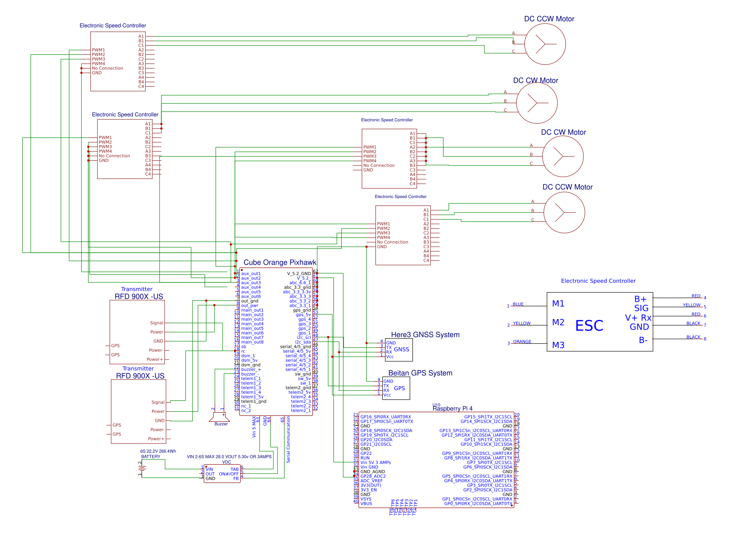Select the DC CCW Motor symbol top right
Image resolution: width=756 pixels, height=534 pixels.
click(545, 44)
